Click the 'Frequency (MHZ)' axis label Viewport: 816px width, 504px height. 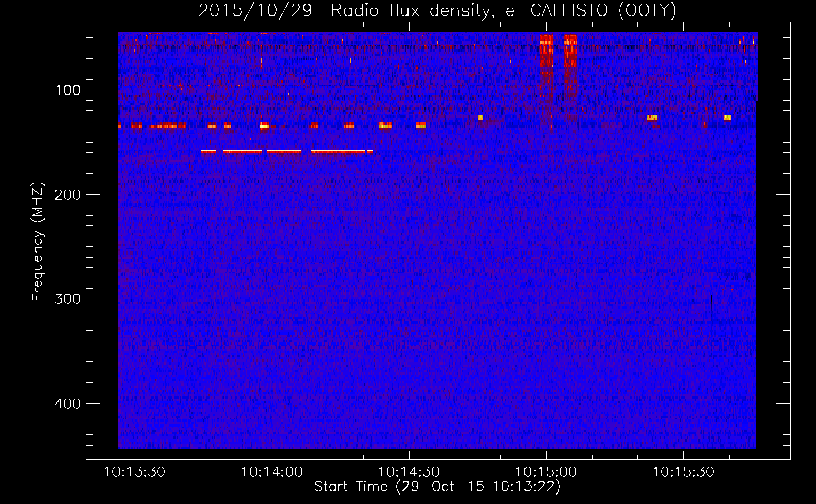38,242
